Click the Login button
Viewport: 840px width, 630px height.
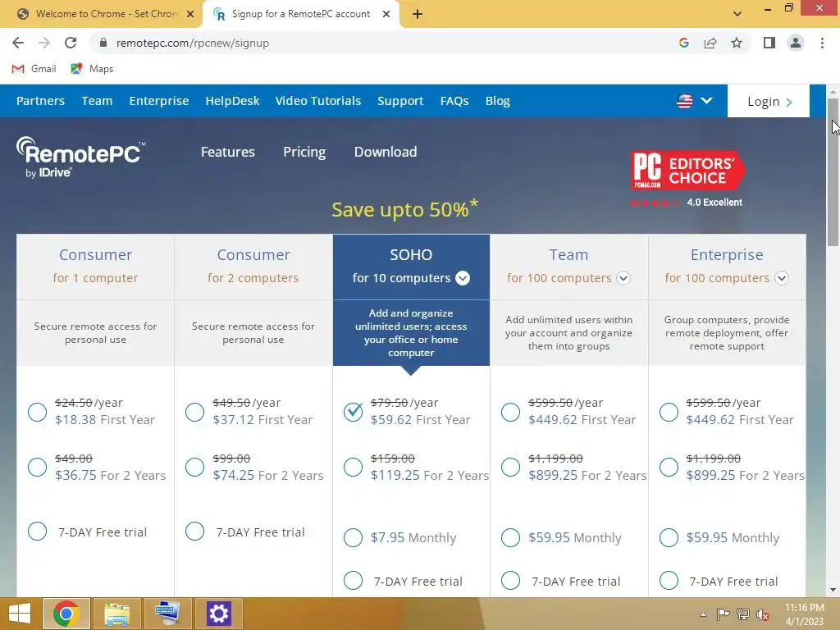coord(769,101)
